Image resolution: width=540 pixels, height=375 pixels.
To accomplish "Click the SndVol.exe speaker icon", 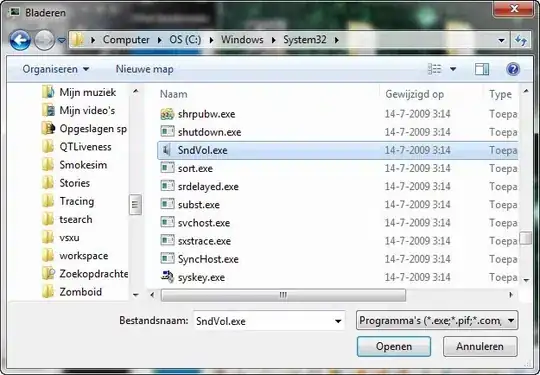I will coord(167,150).
